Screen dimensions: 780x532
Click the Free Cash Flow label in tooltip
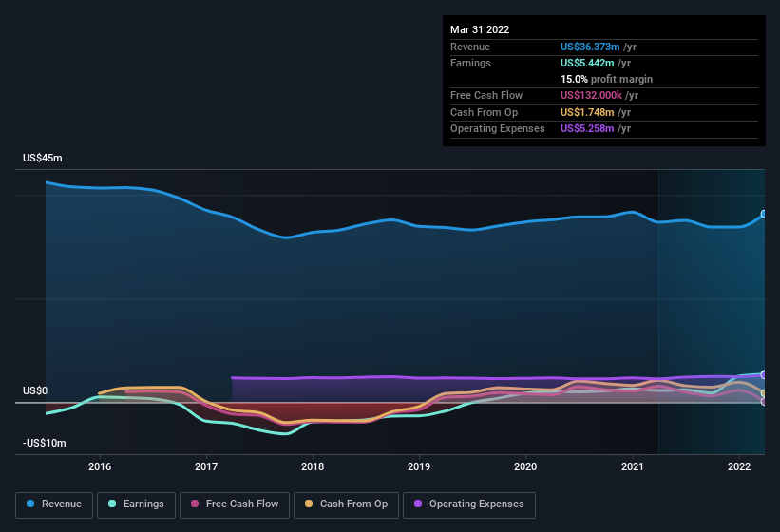tap(486, 95)
